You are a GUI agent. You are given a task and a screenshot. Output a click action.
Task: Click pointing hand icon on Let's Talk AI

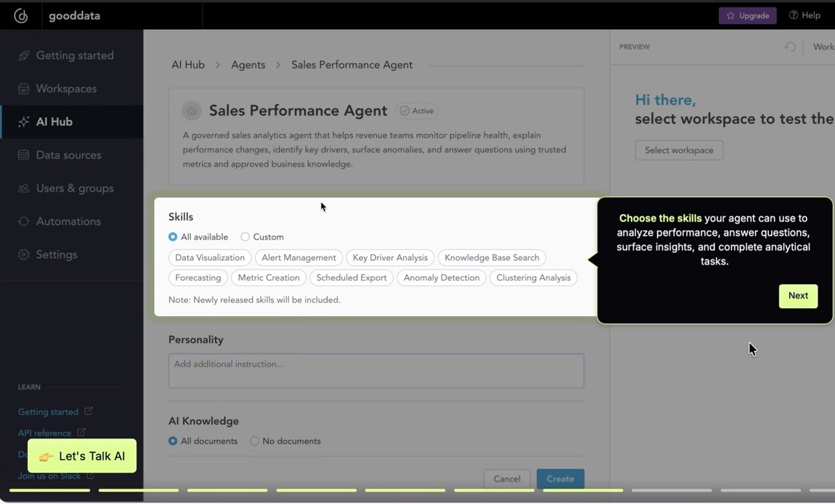click(46, 457)
